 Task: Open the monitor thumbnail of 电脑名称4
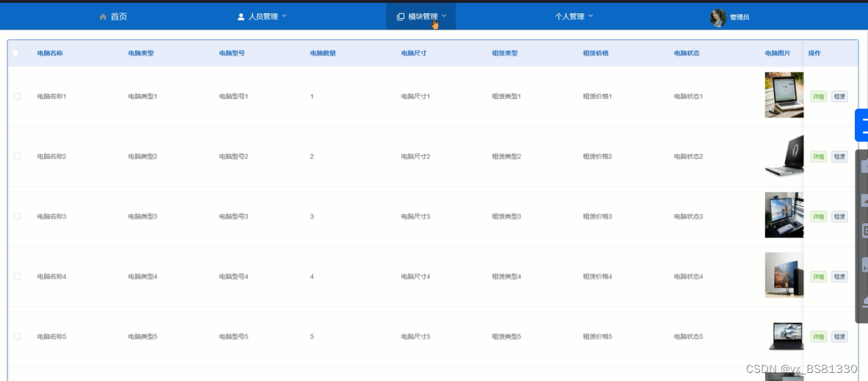784,275
